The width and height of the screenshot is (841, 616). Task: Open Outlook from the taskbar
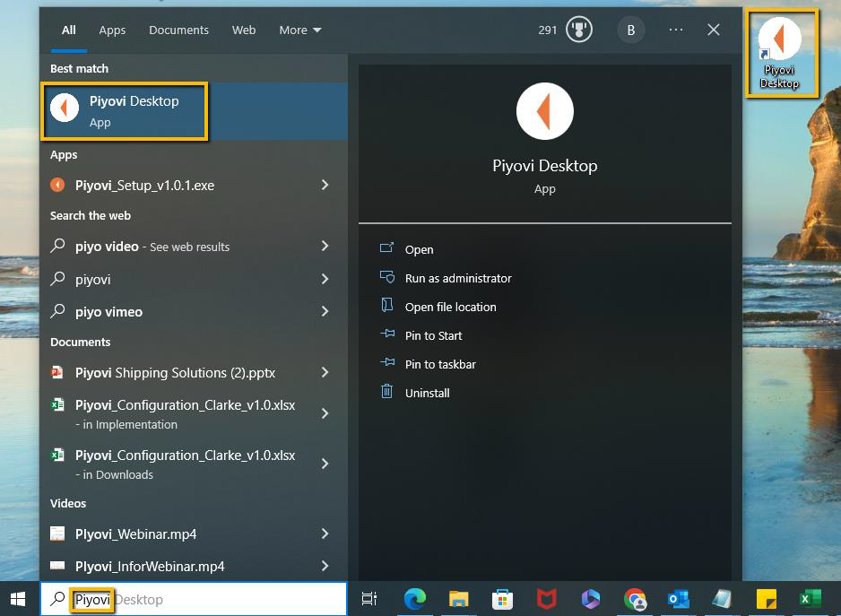[679, 599]
